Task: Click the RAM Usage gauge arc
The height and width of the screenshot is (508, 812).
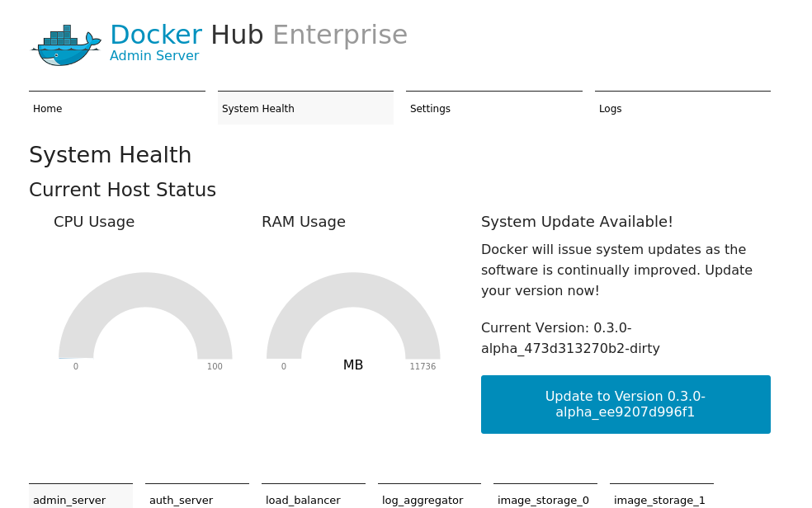Action: pyautogui.click(x=353, y=289)
